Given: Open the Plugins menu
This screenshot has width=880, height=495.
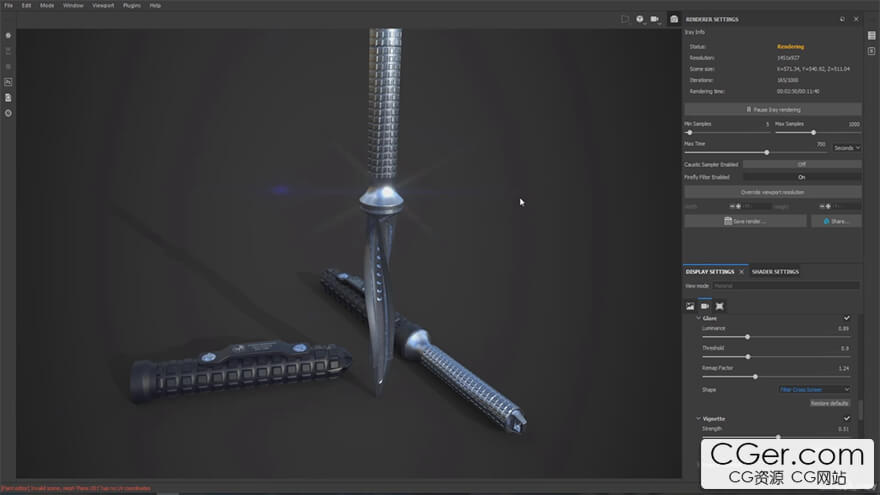Looking at the screenshot, I should (x=132, y=6).
